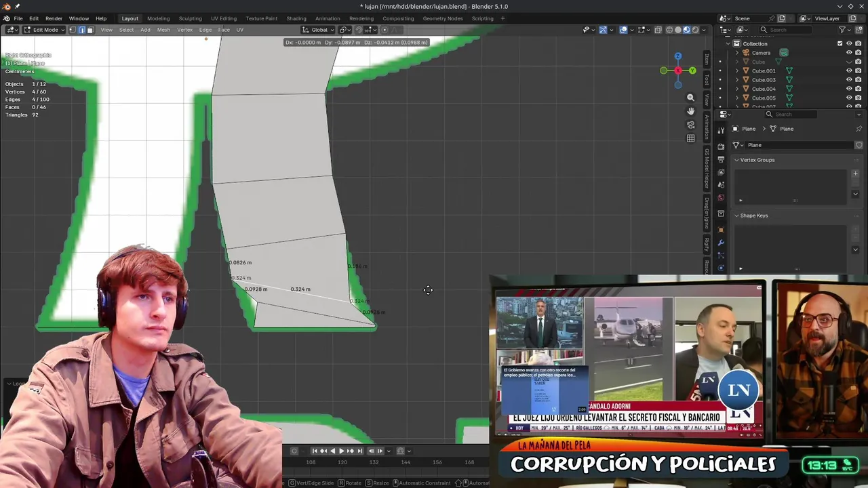Image resolution: width=868 pixels, height=488 pixels.
Task: Open Mesh menu in viewport header
Action: click(163, 30)
